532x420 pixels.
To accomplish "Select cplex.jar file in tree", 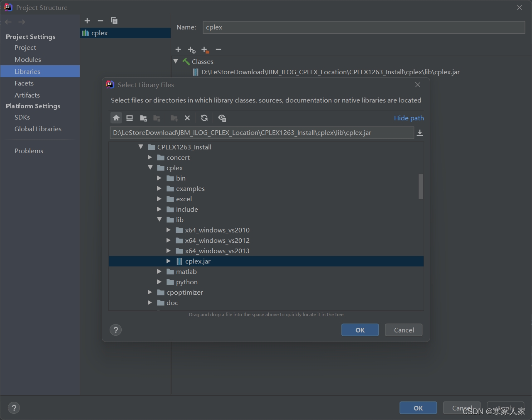I will 266,261.
